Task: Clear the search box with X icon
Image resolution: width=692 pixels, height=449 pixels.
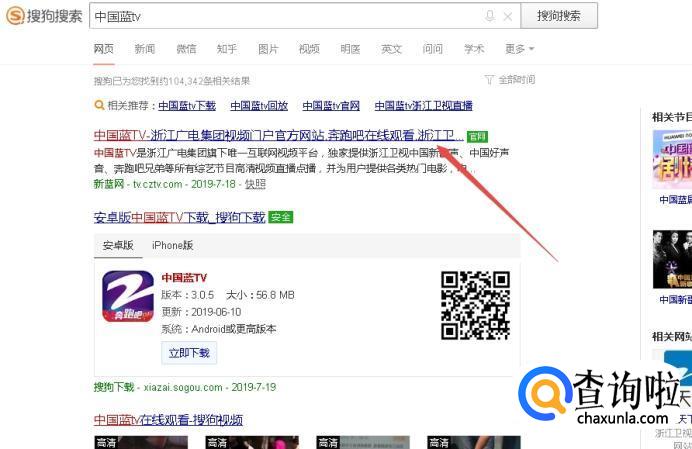Action: point(508,16)
